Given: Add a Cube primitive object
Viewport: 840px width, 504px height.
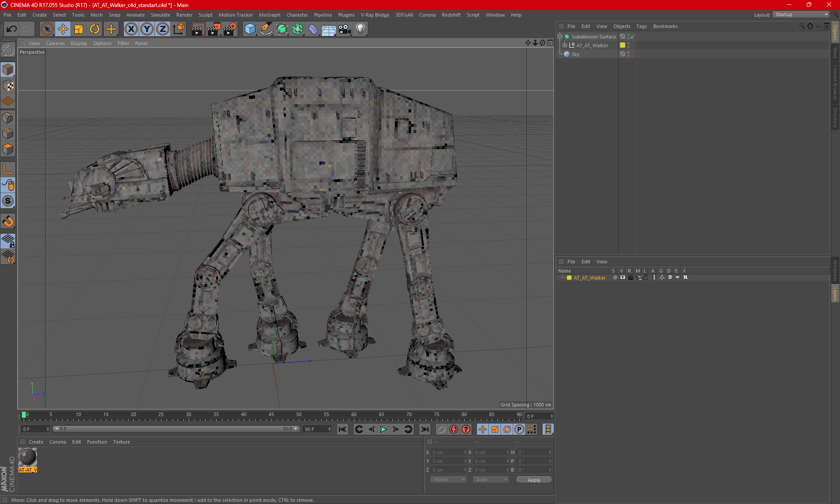Looking at the screenshot, I should coord(250,29).
